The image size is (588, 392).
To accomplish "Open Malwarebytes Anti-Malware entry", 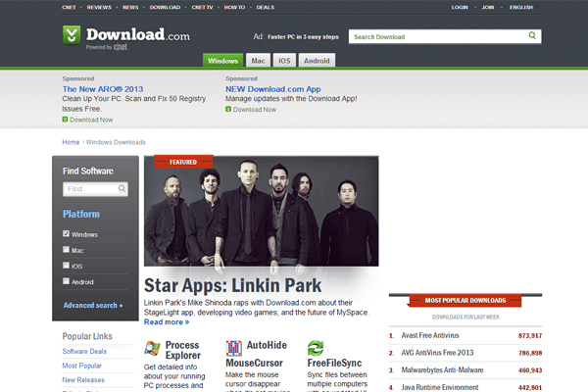I will click(443, 369).
